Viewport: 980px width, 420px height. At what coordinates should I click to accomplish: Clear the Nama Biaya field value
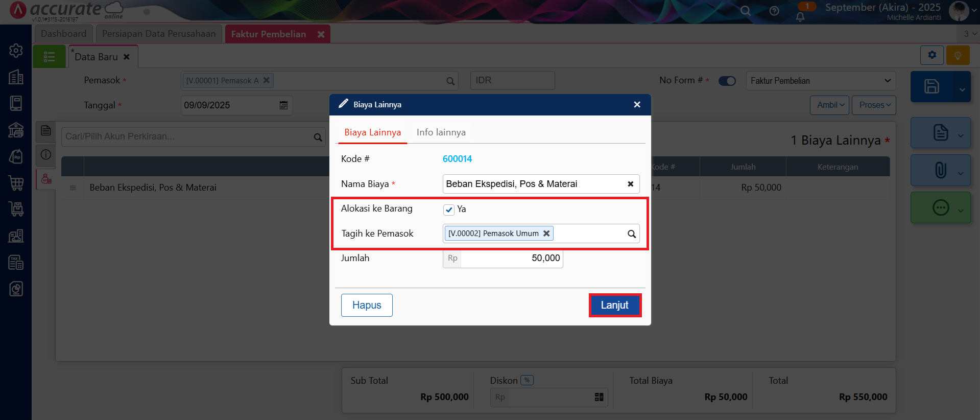point(630,184)
